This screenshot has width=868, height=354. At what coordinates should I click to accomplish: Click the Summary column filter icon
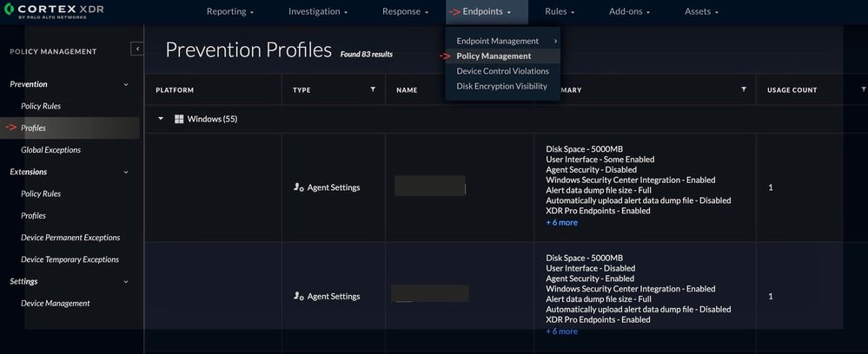point(744,89)
